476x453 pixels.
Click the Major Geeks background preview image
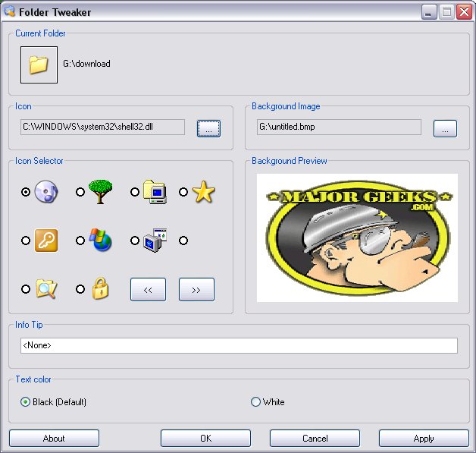(x=357, y=238)
